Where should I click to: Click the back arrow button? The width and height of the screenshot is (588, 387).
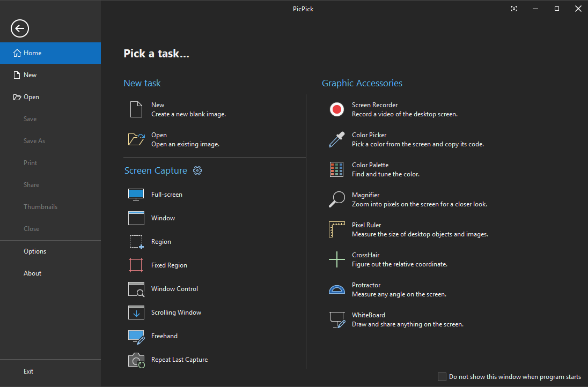coord(20,28)
